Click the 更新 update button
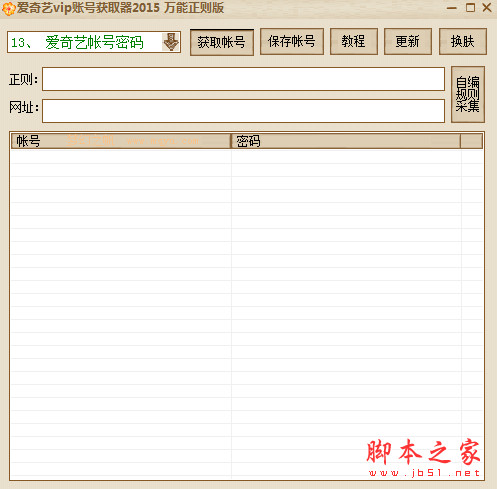 408,42
